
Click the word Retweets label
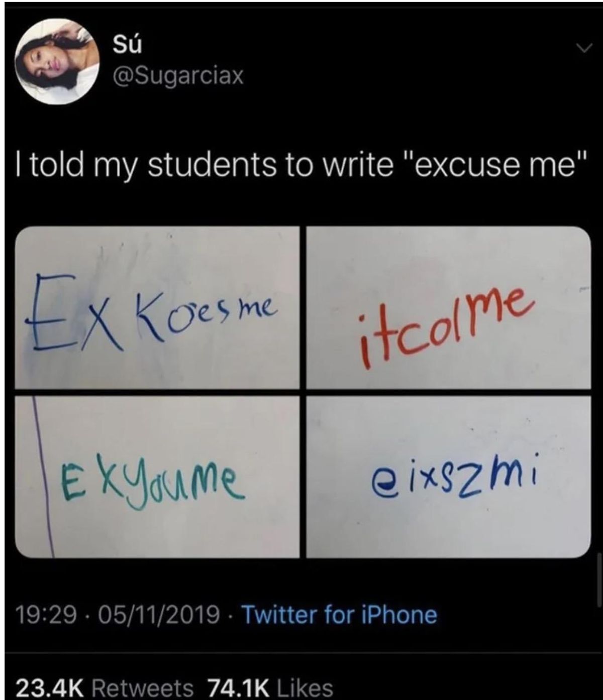point(143,687)
